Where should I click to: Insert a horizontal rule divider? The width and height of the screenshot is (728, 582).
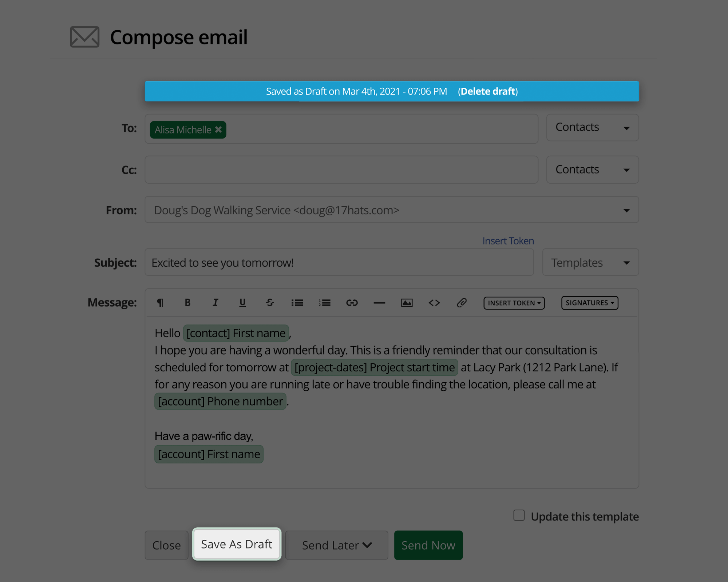point(379,303)
